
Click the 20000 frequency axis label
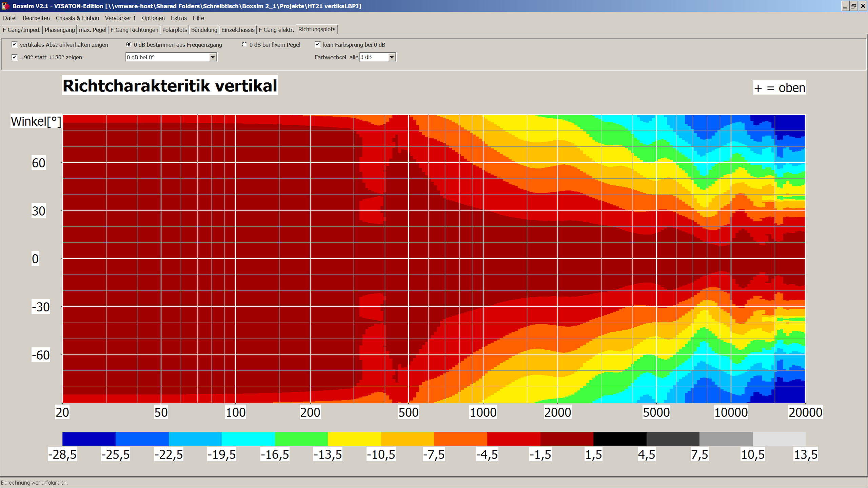[805, 412]
